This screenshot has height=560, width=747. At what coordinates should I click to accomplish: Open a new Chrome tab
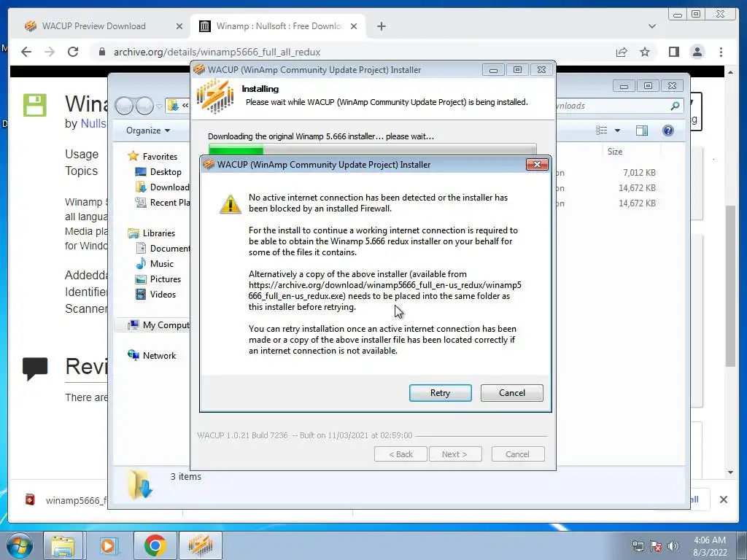[381, 27]
